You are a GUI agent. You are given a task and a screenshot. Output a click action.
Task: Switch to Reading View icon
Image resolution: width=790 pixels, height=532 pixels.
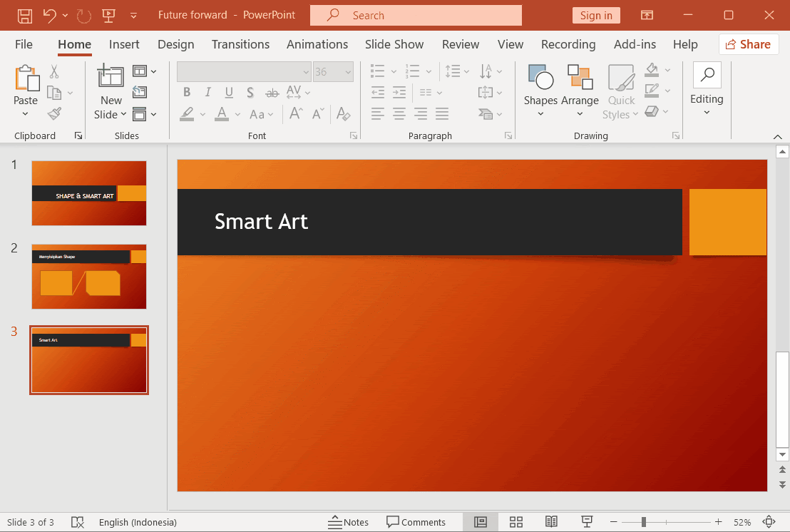(x=551, y=522)
